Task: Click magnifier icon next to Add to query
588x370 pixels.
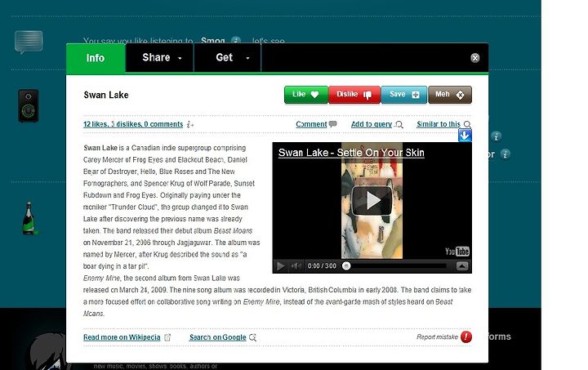Action: pos(399,124)
